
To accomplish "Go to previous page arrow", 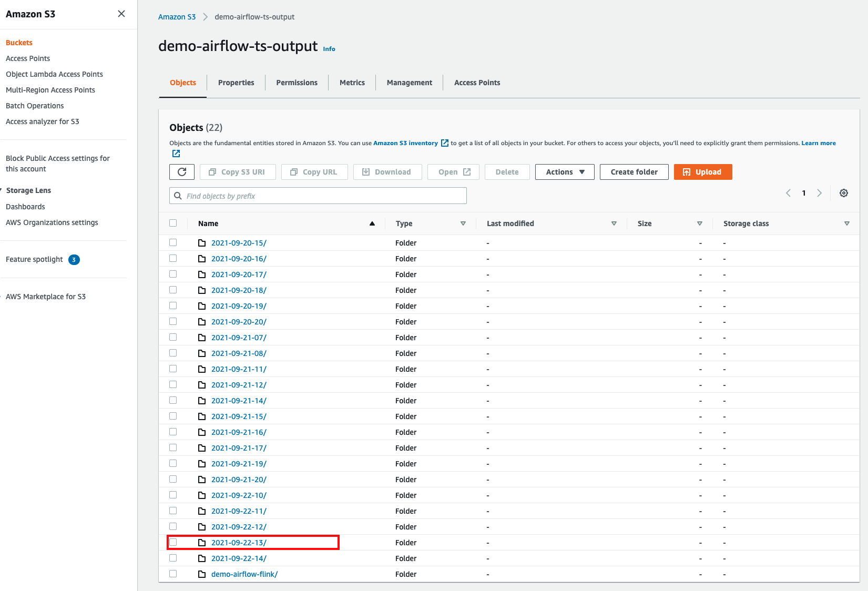I will pyautogui.click(x=788, y=193).
